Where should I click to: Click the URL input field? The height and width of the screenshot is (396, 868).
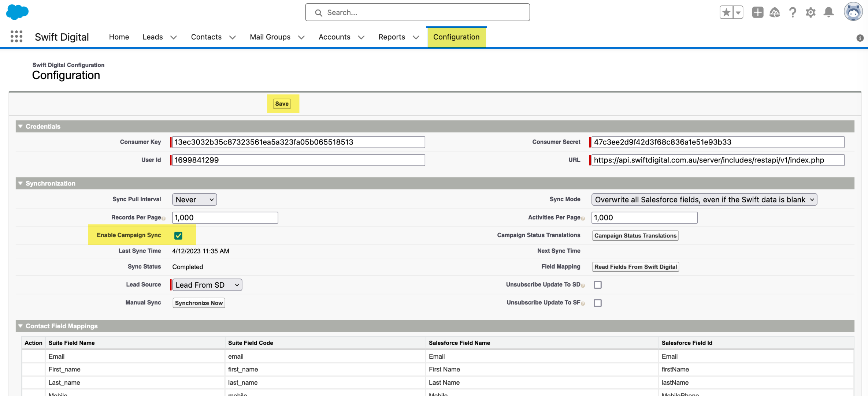(718, 160)
